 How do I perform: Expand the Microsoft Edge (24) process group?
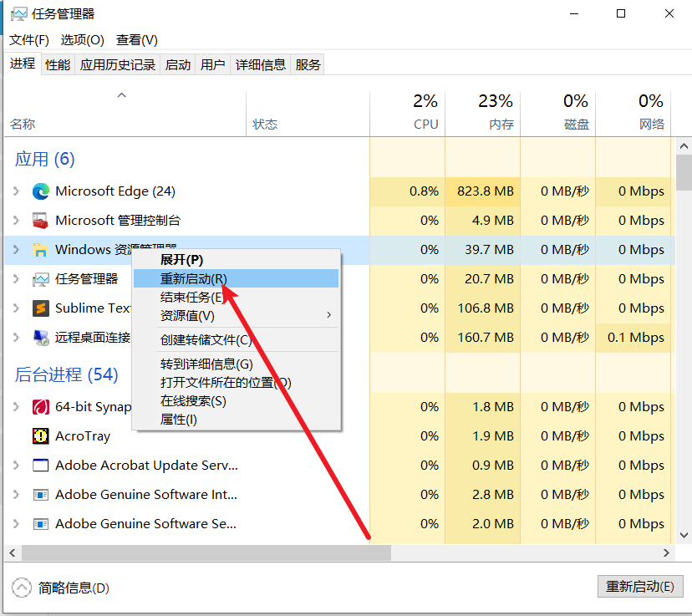(x=17, y=191)
